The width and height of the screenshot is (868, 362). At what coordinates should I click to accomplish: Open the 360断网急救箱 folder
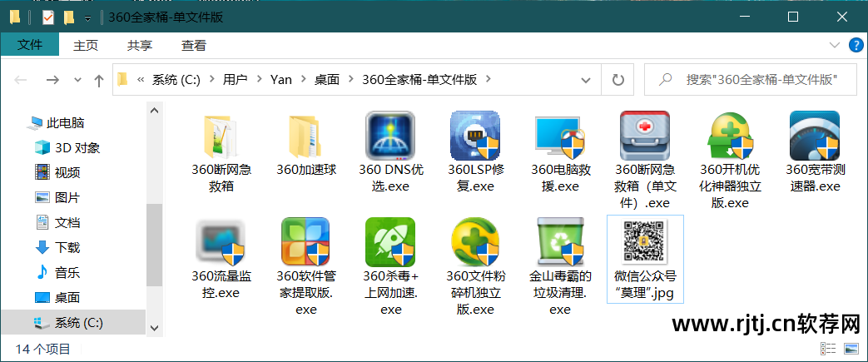[221, 136]
